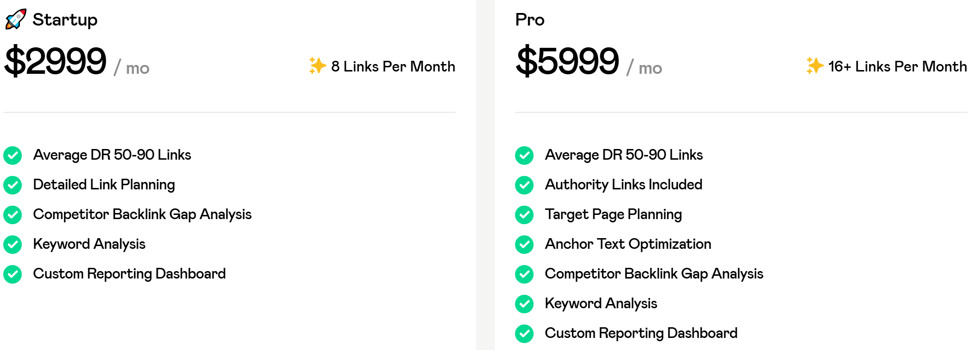The image size is (980, 350).
Task: Click checkmark beside Startup Custom Reporting Dashboard
Action: point(13,274)
